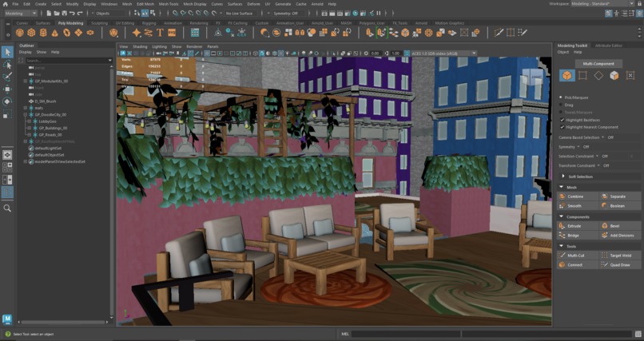644x341 pixels.
Task: Select the Select Tool arrow in toolbox
Action: click(x=7, y=52)
